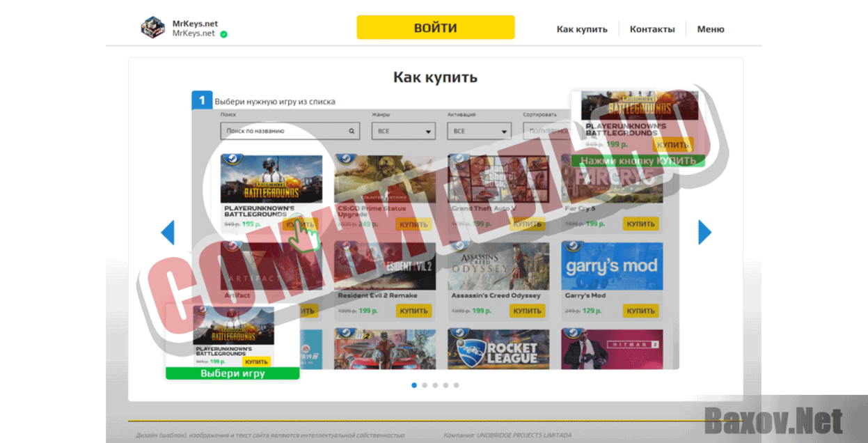Click the Как купить page heading
The width and height of the screenshot is (868, 443).
(435, 77)
